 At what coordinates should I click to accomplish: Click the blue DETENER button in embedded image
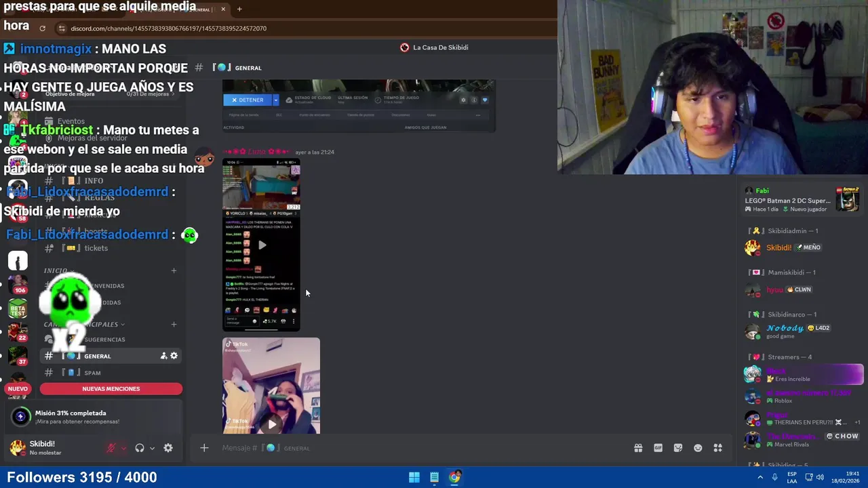tap(248, 100)
